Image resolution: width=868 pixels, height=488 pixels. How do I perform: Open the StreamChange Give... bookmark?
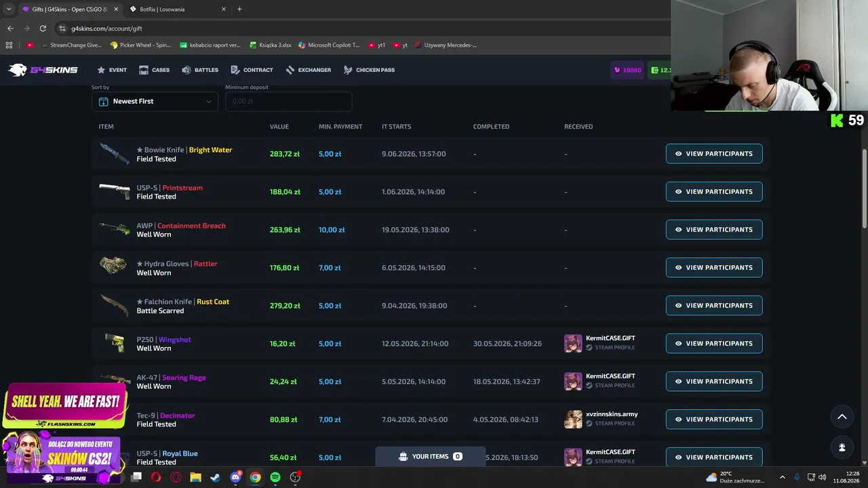tap(71, 45)
